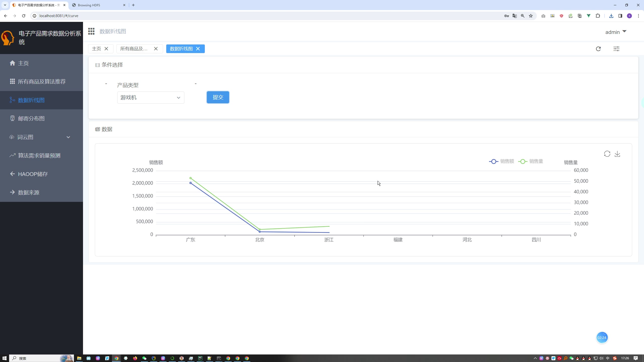The height and width of the screenshot is (362, 644).
Task: Close the 数据折线图 page tab
Action: (198, 49)
